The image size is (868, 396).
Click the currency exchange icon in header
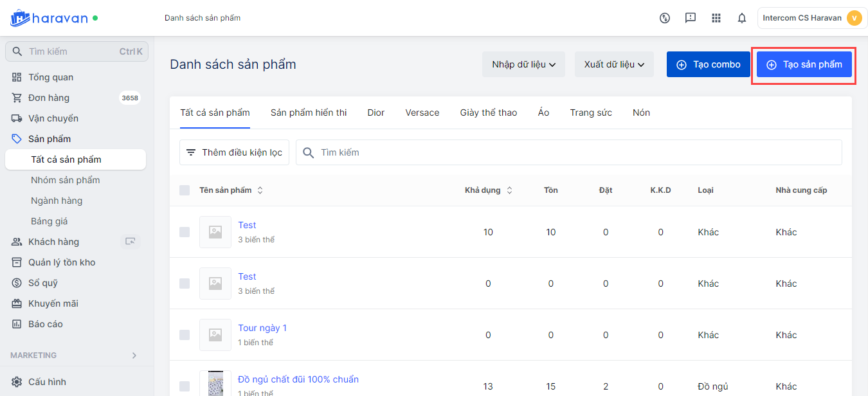tap(665, 18)
